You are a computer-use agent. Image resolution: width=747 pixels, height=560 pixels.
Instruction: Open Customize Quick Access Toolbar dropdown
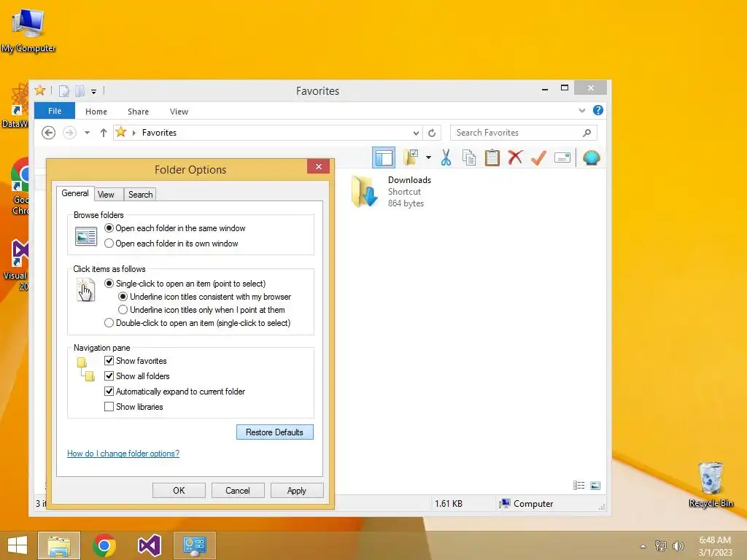[94, 91]
